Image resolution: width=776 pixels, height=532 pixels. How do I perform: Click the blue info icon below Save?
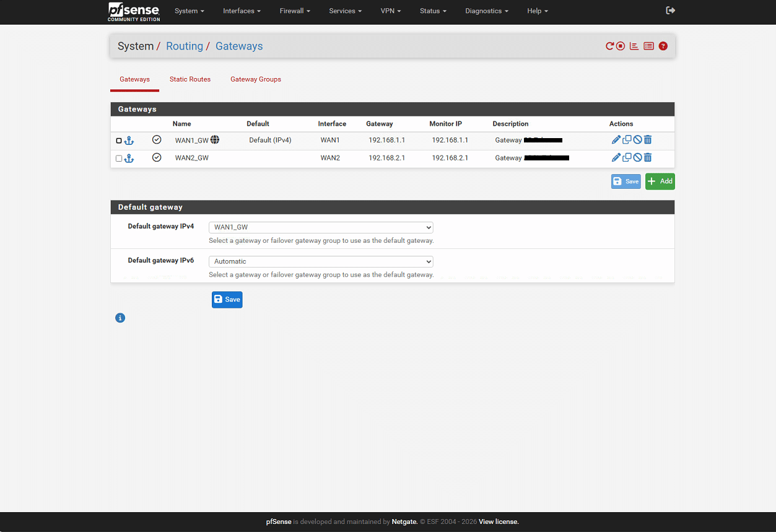(x=120, y=318)
